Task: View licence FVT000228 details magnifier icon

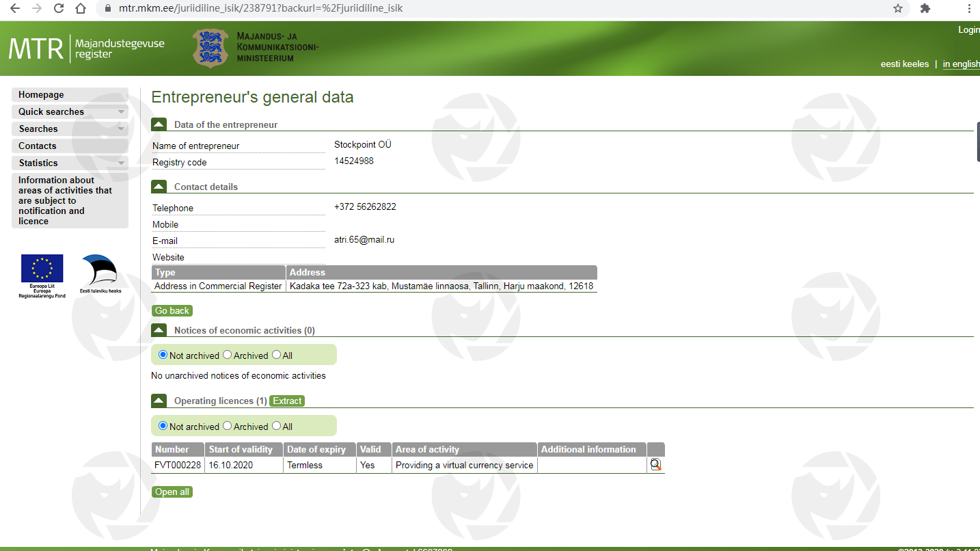Action: pyautogui.click(x=655, y=465)
